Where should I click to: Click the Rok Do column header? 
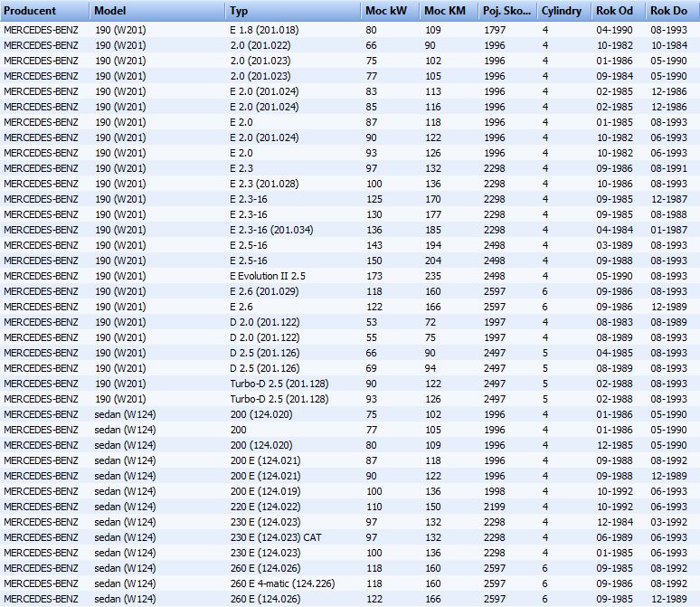point(673,11)
